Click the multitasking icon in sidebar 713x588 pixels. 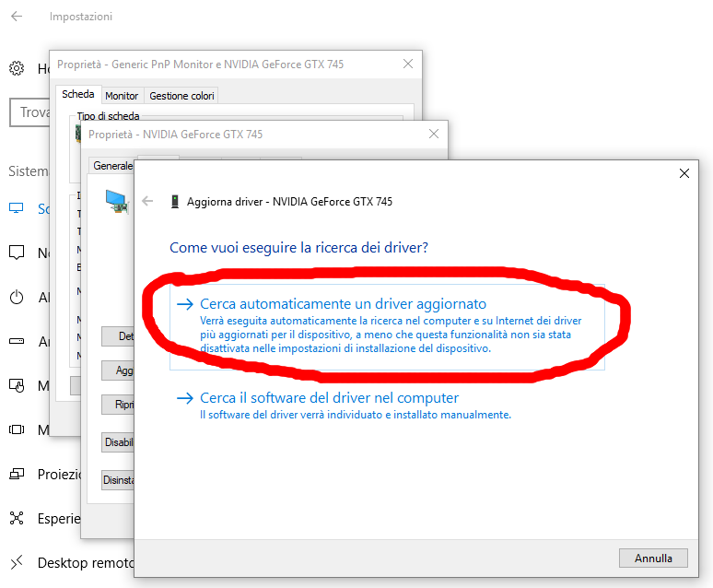[x=17, y=429]
